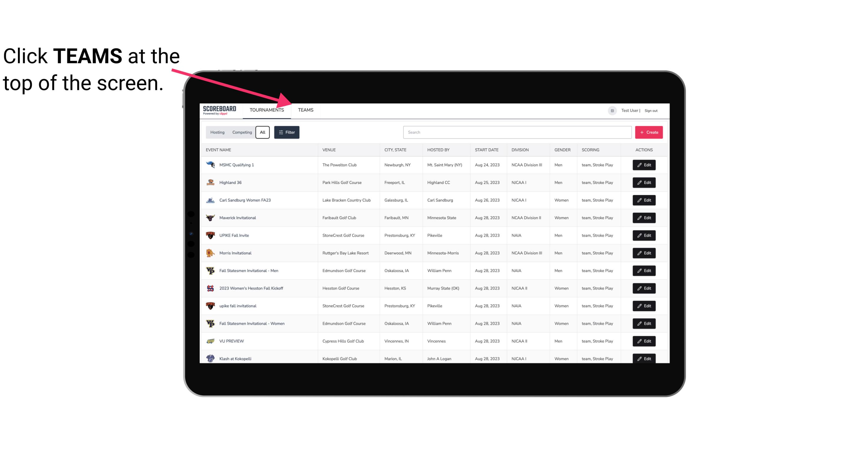Toggle the Hosting filter tab
Image resolution: width=868 pixels, height=467 pixels.
coord(217,132)
